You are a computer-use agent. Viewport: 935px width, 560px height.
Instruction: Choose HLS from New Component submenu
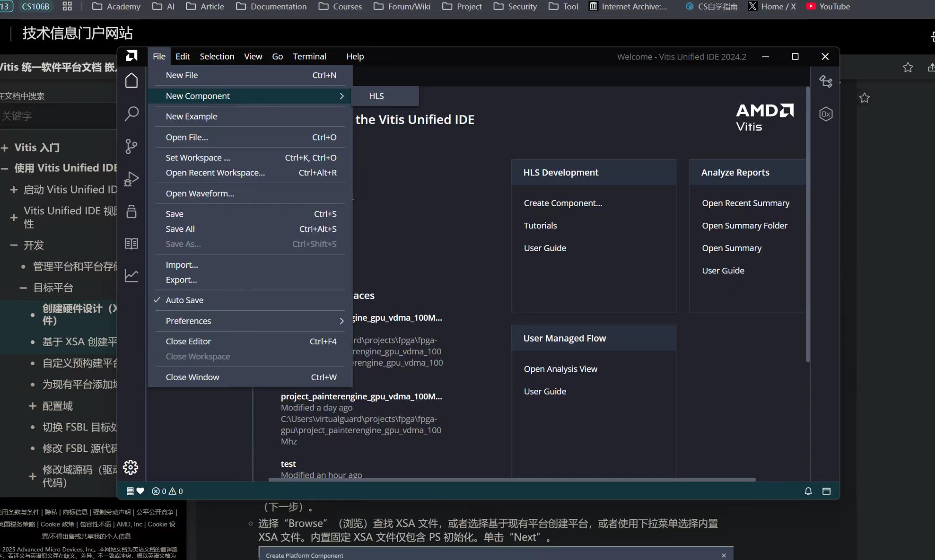385,96
